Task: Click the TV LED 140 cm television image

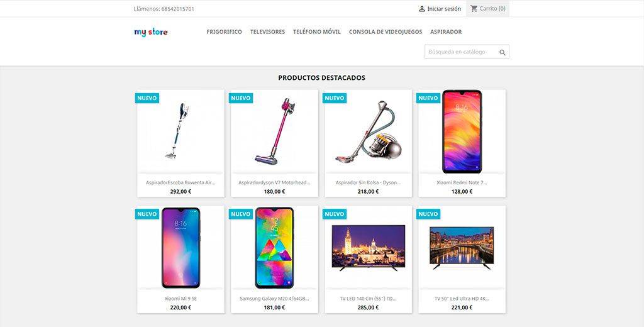Action: click(368, 248)
